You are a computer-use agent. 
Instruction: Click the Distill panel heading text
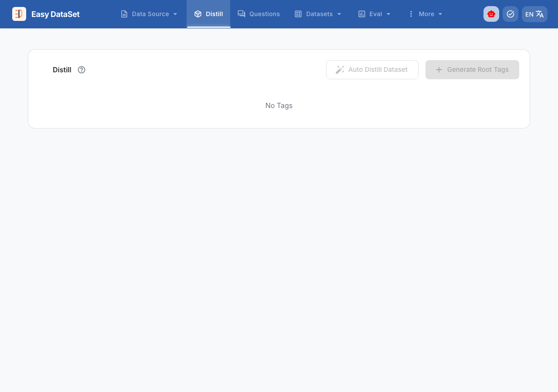coord(62,70)
